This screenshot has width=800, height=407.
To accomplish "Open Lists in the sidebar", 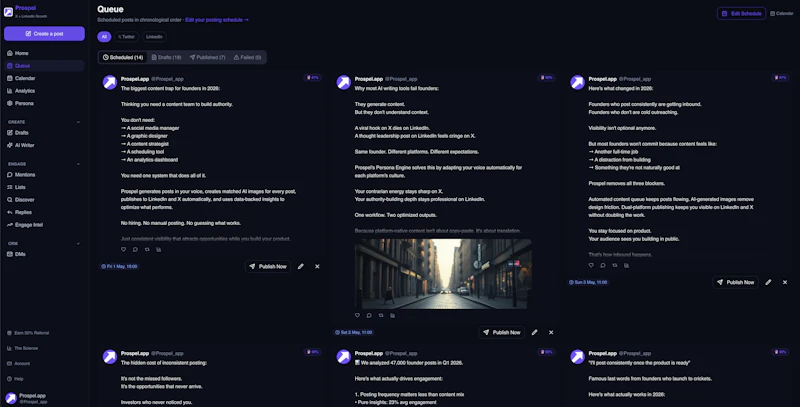I will point(44,187).
